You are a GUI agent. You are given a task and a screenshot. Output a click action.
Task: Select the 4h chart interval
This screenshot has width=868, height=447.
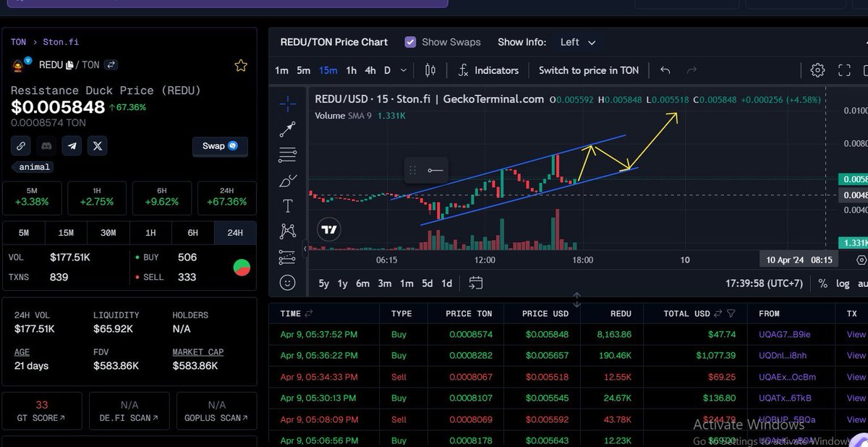click(x=370, y=70)
